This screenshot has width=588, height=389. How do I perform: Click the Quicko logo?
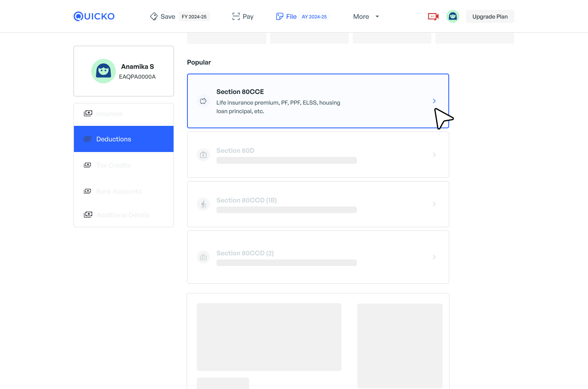(94, 16)
